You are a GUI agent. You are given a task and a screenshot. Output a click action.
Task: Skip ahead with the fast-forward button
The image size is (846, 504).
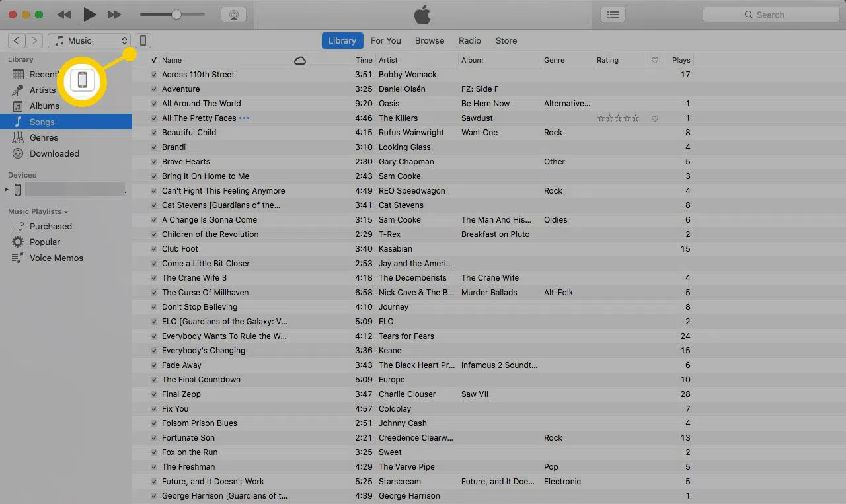114,15
